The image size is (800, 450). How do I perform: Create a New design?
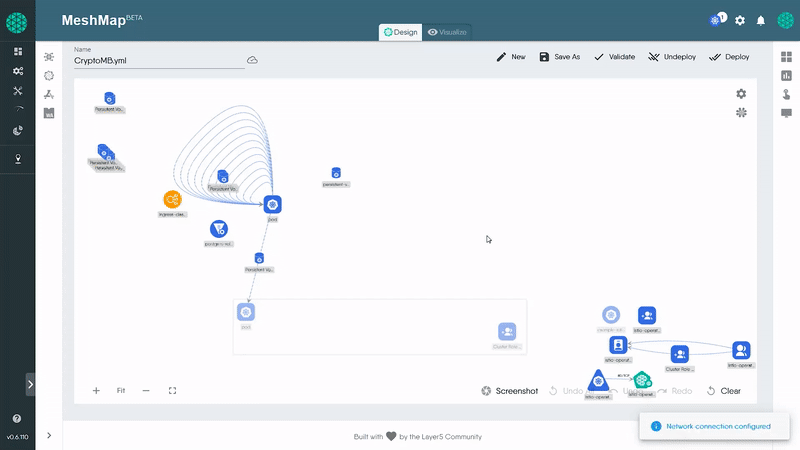pyautogui.click(x=511, y=57)
